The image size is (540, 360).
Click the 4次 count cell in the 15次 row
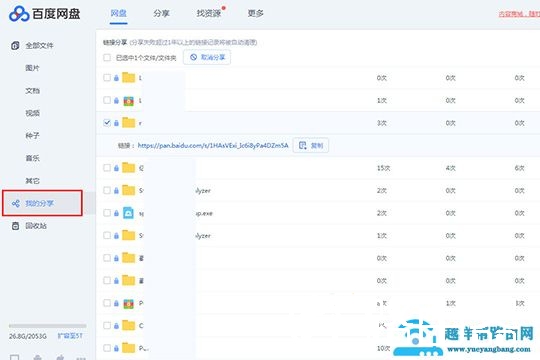point(450,168)
